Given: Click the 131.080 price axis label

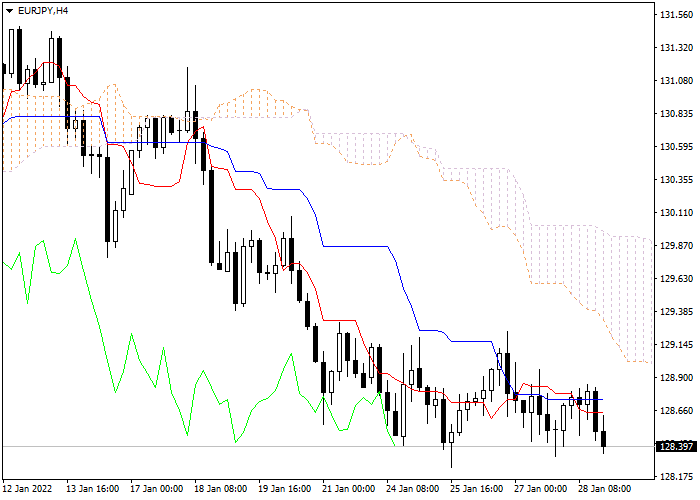Looking at the screenshot, I should coord(676,81).
